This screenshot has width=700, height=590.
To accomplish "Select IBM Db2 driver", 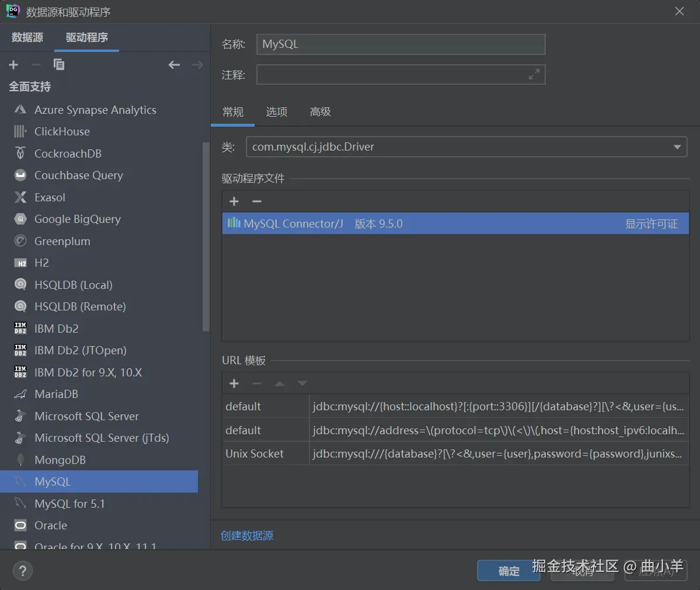I will tap(99, 329).
